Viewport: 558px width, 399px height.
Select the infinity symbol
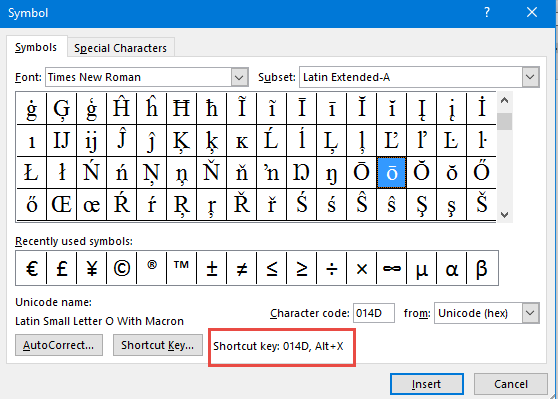(391, 268)
